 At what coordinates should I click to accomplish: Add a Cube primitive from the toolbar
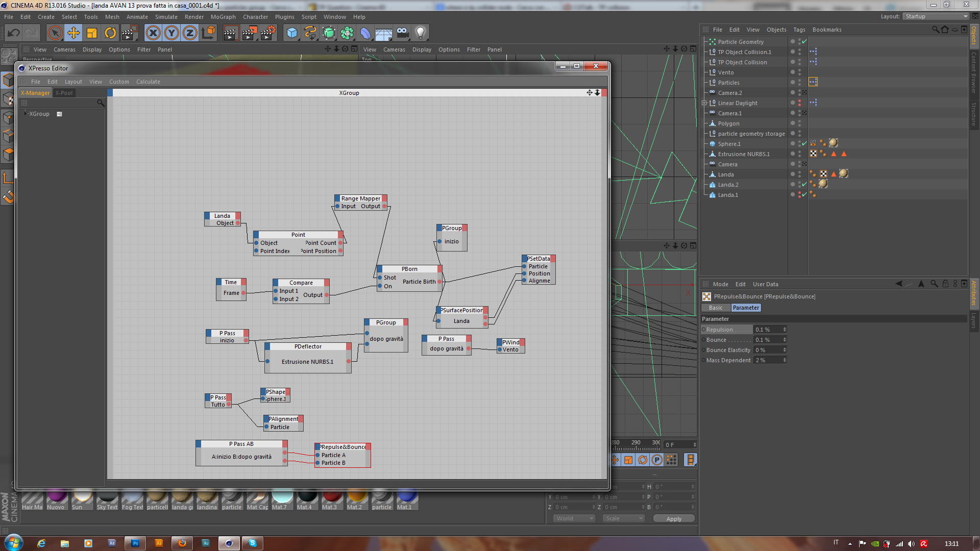[x=292, y=33]
